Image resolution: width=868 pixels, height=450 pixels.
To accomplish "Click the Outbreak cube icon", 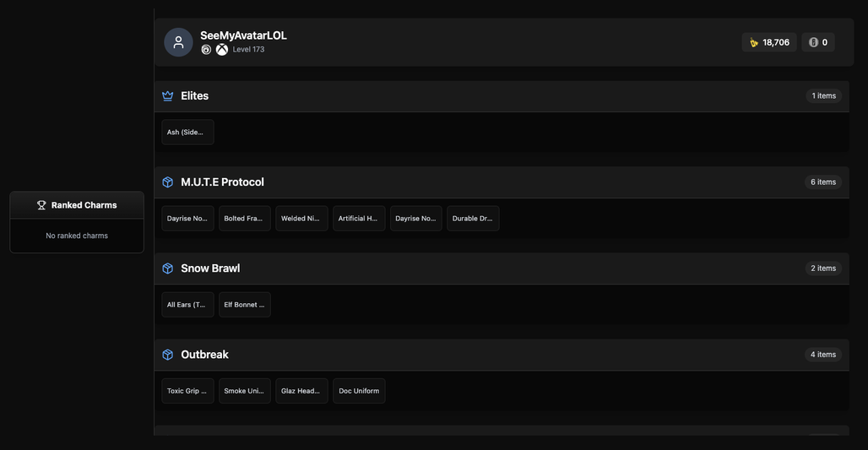I will [168, 355].
